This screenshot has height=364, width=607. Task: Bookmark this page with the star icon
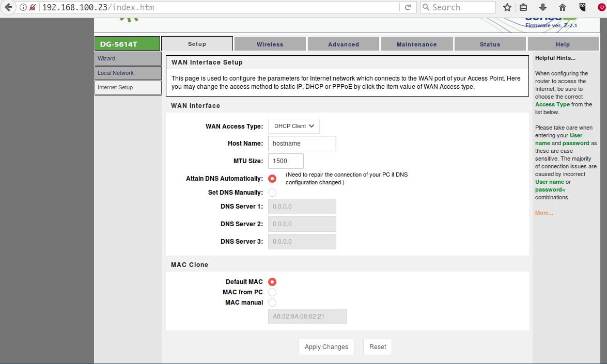[x=507, y=7]
